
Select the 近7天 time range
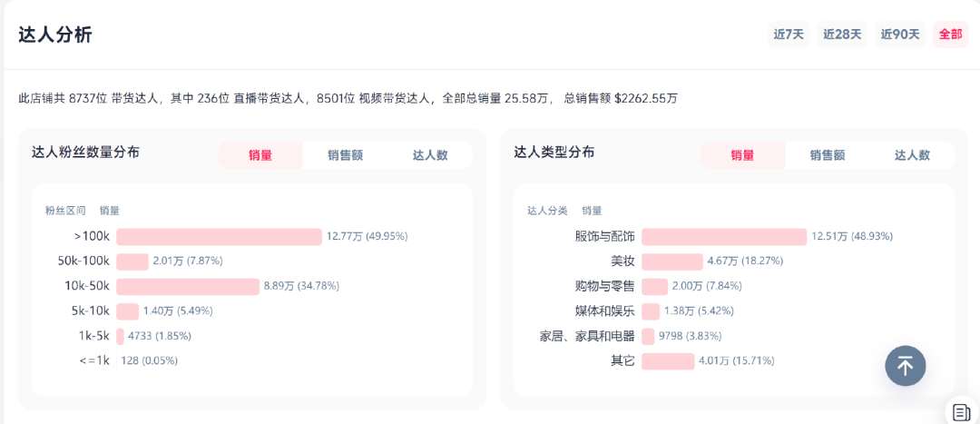pos(789,35)
